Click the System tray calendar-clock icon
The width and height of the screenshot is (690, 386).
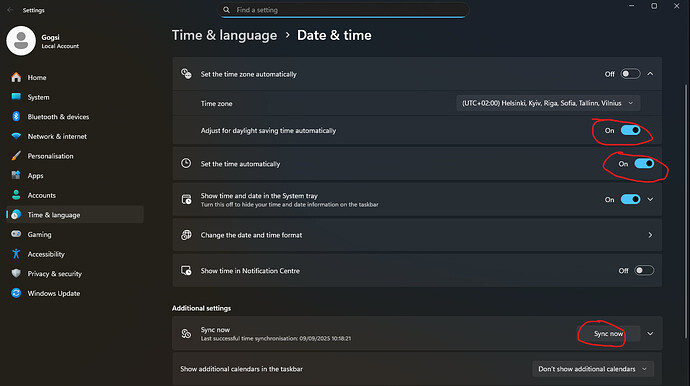pyautogui.click(x=186, y=199)
